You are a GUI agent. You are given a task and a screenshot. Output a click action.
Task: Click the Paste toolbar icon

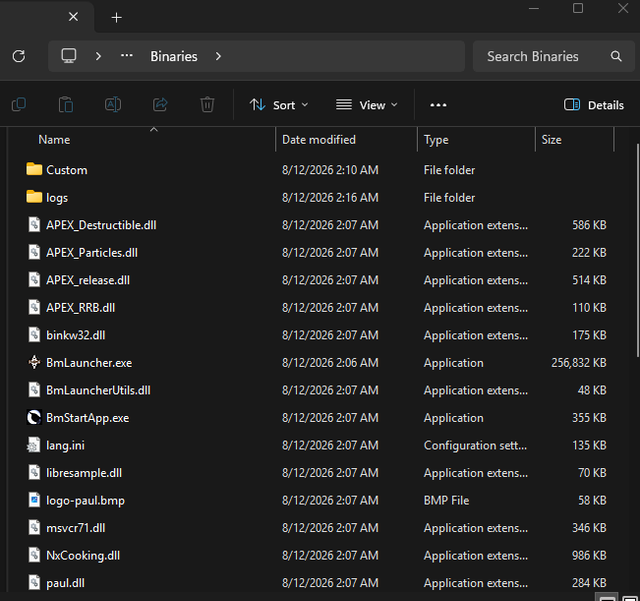[66, 105]
